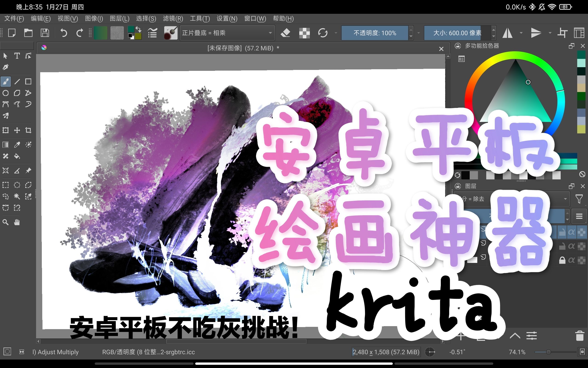Click the layer filter funnel icon
This screenshot has height=368, width=588.
coord(579,199)
